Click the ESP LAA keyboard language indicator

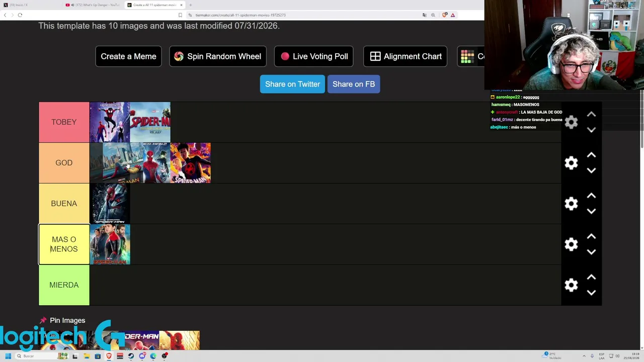601,356
